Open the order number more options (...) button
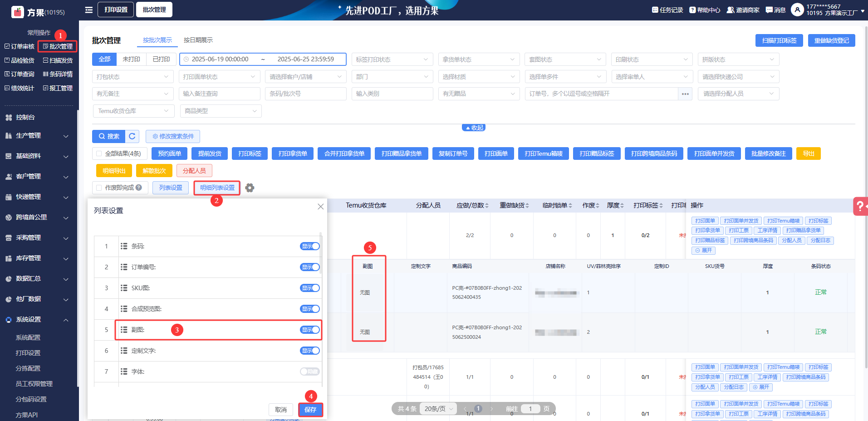This screenshot has width=868, height=421. pyautogui.click(x=685, y=94)
